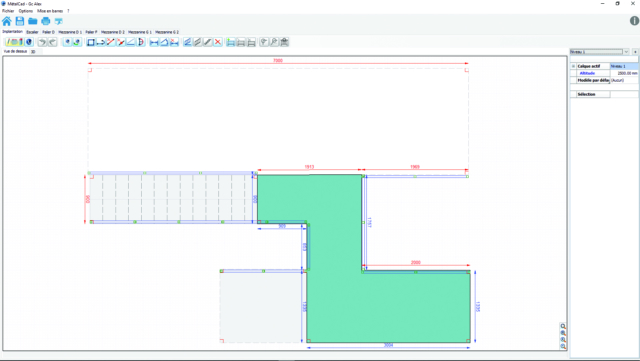640x361 pixels.
Task: Print the drawing with printer icon
Action: pyautogui.click(x=46, y=21)
